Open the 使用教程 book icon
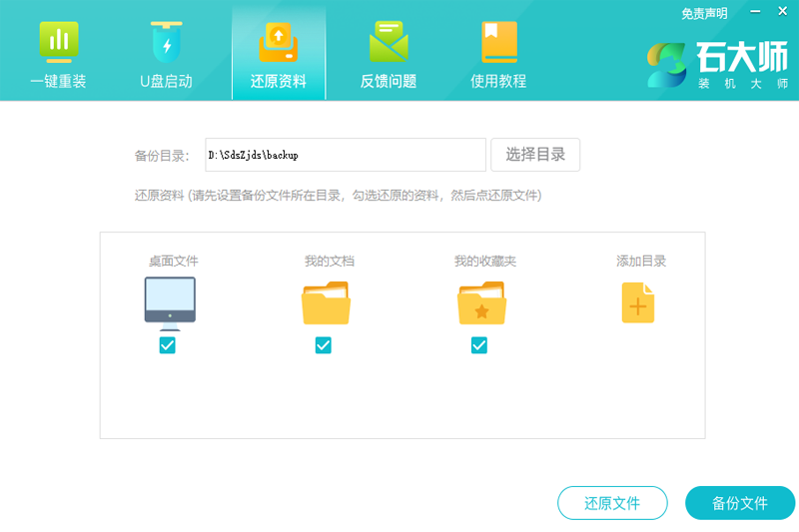The width and height of the screenshot is (799, 532). [x=498, y=42]
